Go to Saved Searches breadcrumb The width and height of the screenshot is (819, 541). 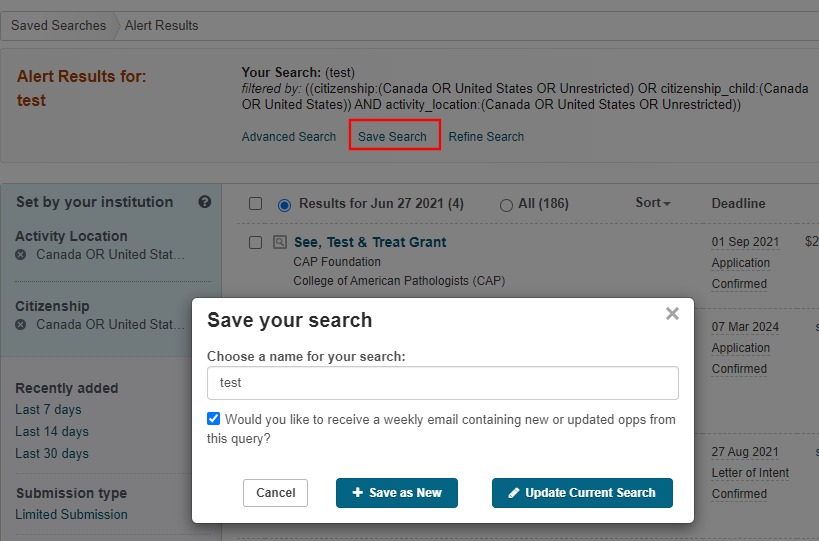[58, 25]
